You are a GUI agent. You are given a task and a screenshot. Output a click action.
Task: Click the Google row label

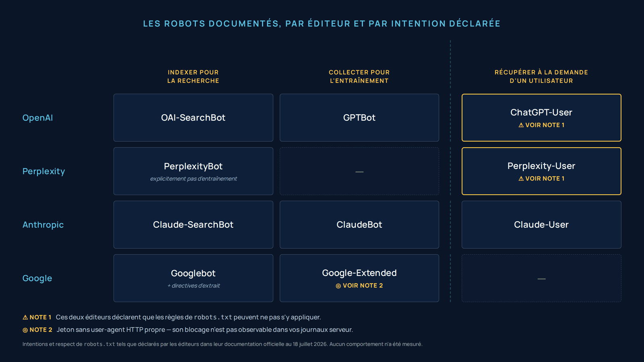tap(37, 278)
